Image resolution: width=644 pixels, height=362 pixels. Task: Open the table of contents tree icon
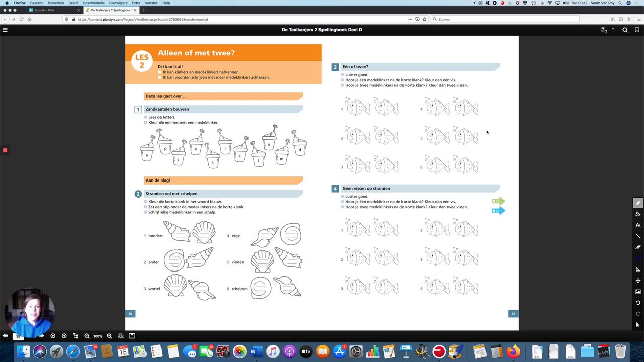(x=75, y=336)
